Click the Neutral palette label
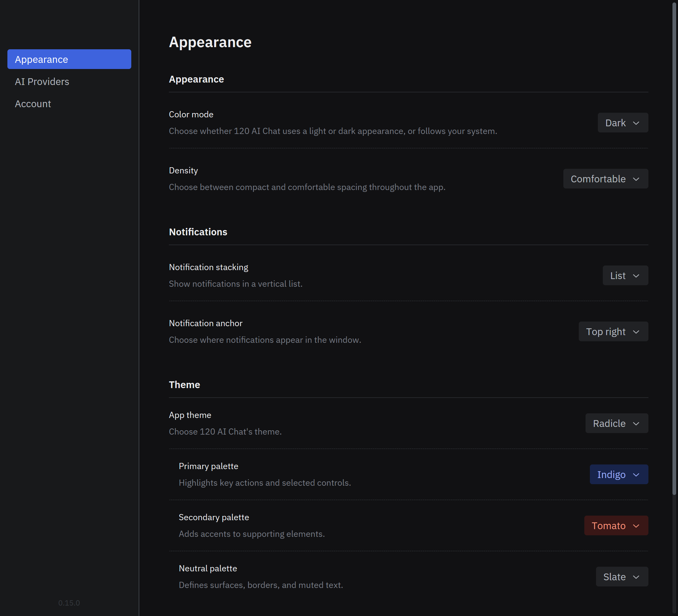Screen dimensions: 678x616 tap(208, 569)
